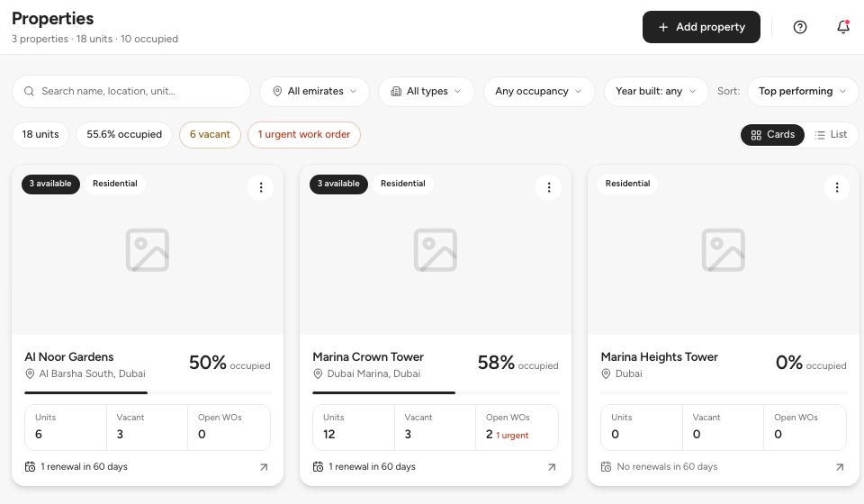Click the Al Noor Gardens title
Image resolution: width=864 pixels, height=504 pixels.
tap(69, 357)
